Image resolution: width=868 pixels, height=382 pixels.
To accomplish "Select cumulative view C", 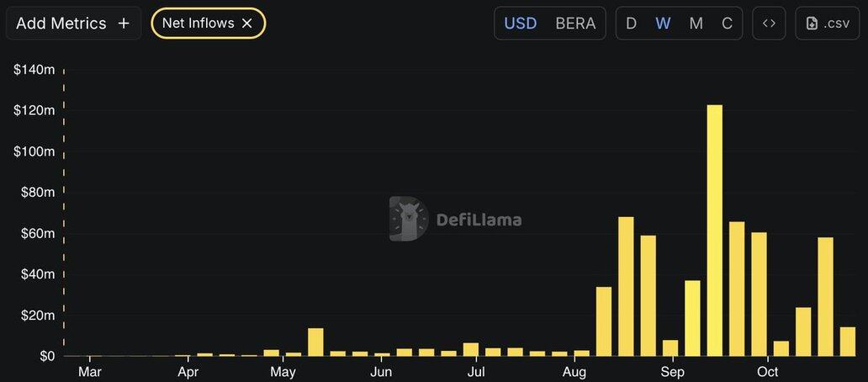I will point(727,24).
